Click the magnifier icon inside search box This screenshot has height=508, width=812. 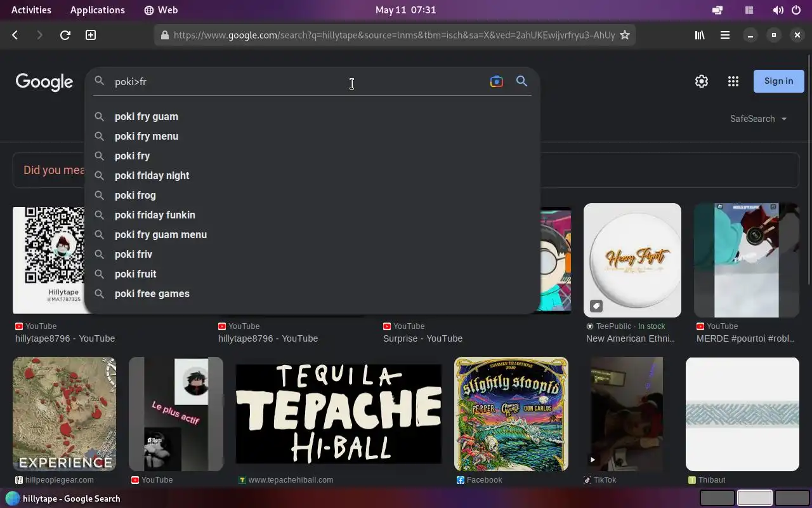tap(99, 81)
